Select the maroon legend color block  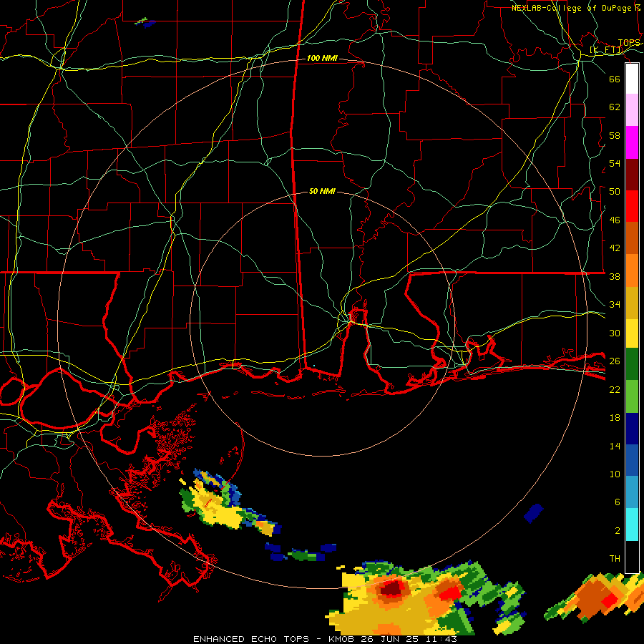tap(632, 175)
